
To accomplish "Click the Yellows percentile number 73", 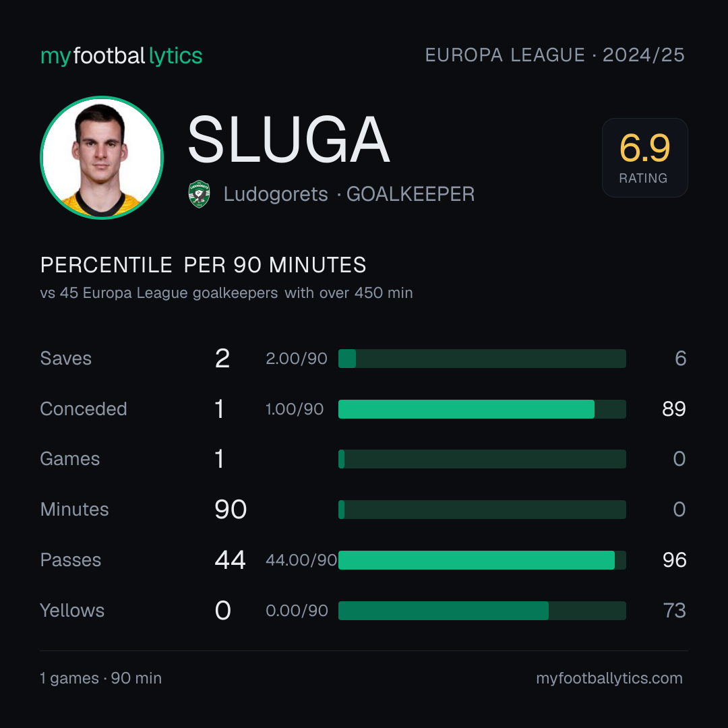I will pos(674,611).
